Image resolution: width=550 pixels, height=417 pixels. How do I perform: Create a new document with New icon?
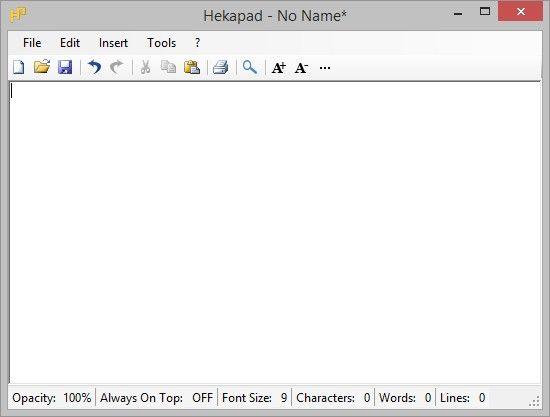point(19,67)
